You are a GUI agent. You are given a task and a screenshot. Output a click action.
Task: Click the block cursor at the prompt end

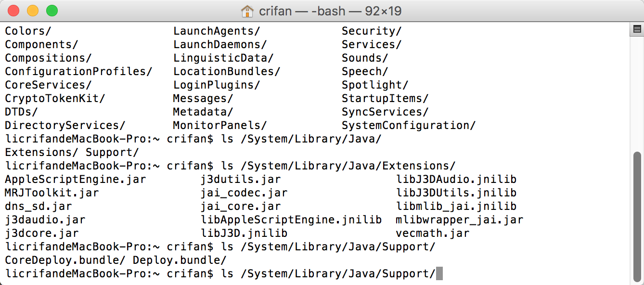click(x=438, y=273)
